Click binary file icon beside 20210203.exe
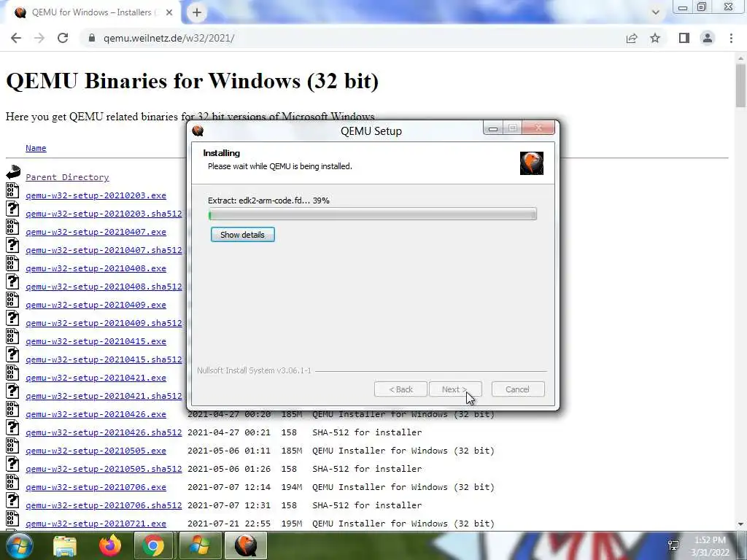The height and width of the screenshot is (560, 747). [x=12, y=190]
